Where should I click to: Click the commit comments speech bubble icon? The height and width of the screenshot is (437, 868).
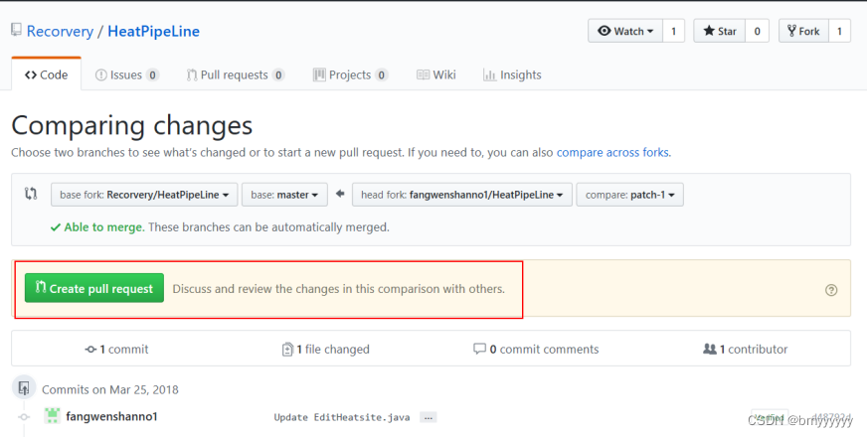(x=479, y=349)
